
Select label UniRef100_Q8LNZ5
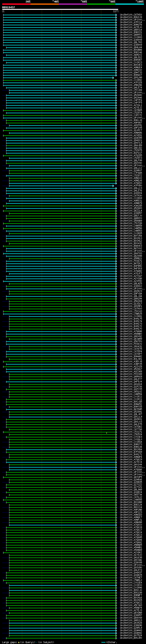(131, 284)
